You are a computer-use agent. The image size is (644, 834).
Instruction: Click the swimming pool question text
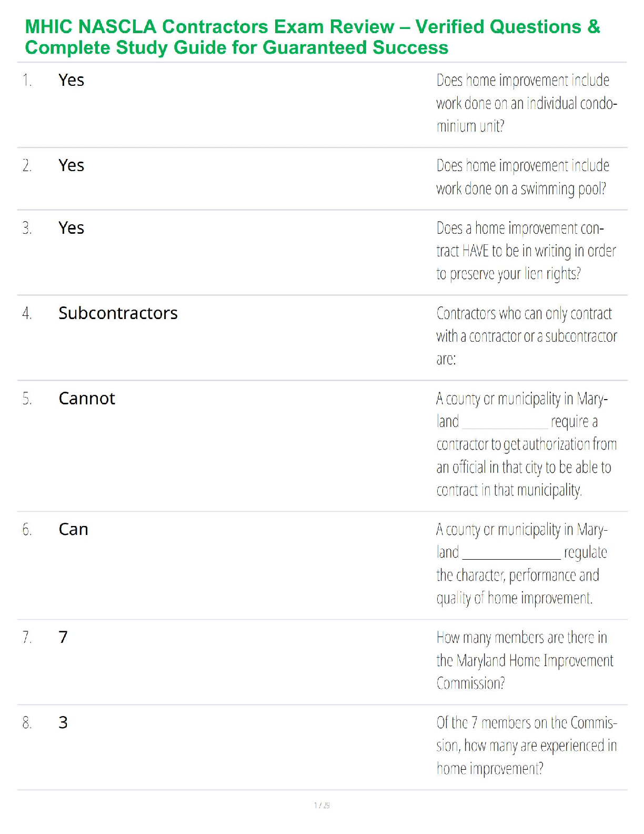pyautogui.click(x=522, y=177)
